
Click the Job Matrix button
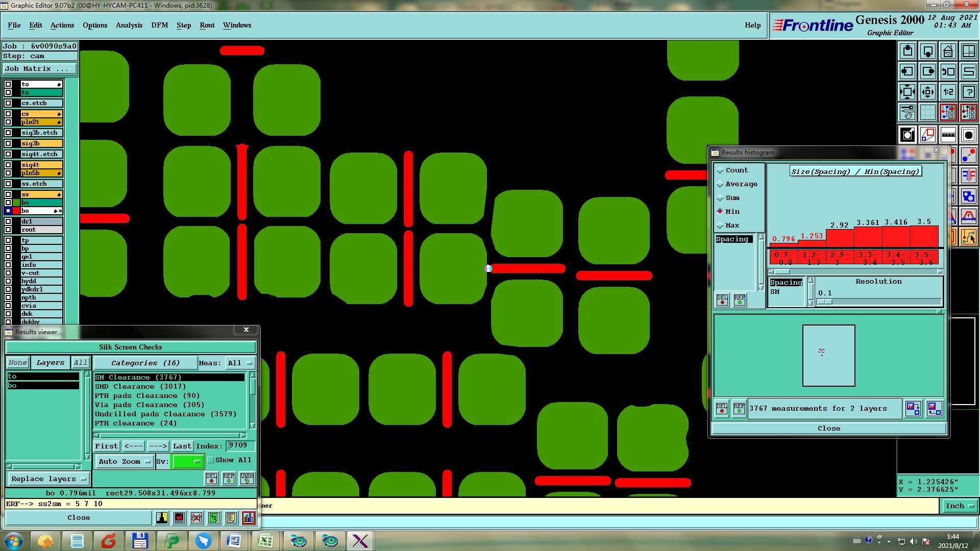point(40,69)
